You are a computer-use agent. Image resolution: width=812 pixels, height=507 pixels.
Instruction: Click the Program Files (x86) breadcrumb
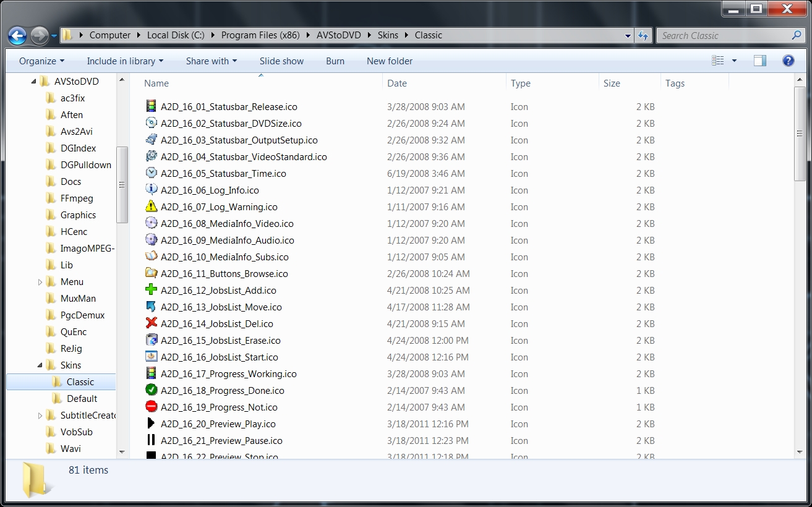pos(260,35)
